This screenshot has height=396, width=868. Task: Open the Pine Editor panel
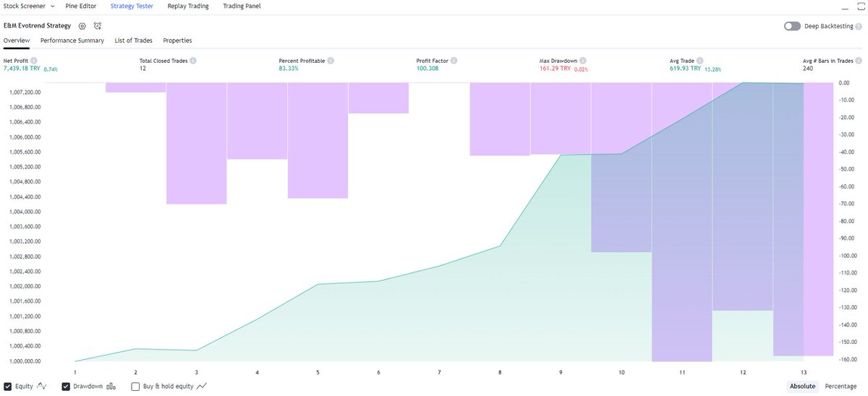click(81, 6)
